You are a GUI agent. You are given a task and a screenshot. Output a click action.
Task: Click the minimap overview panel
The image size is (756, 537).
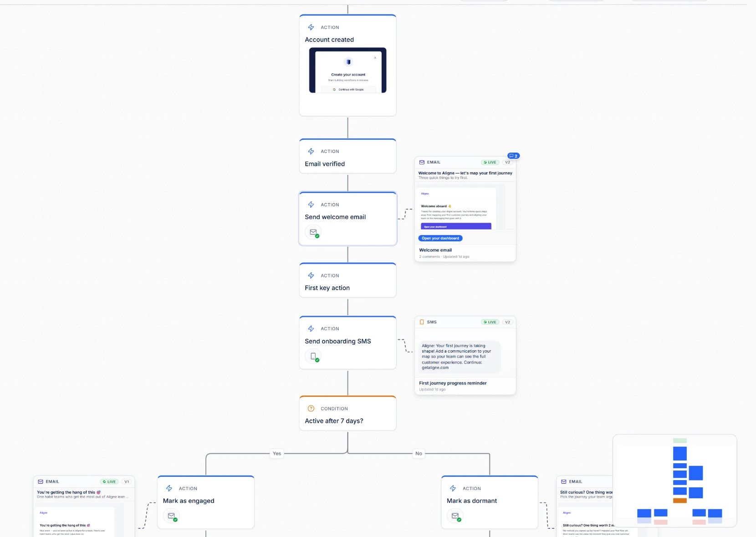[674, 481]
